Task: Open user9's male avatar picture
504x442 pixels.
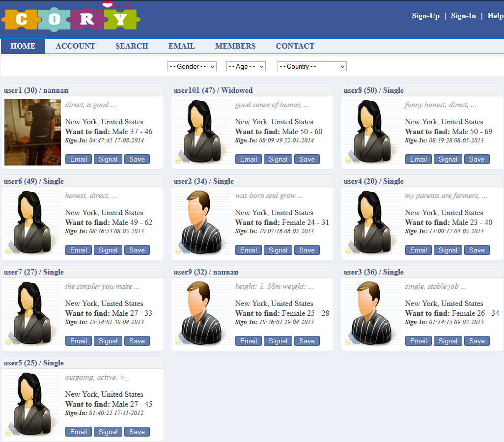Action: (x=202, y=314)
